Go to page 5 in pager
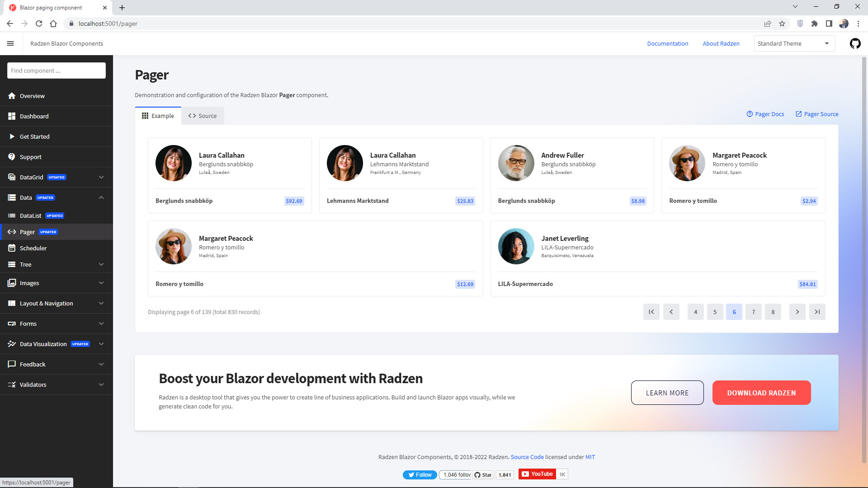The image size is (868, 488). click(x=715, y=312)
